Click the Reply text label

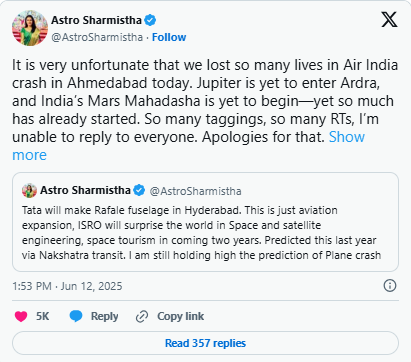104,316
